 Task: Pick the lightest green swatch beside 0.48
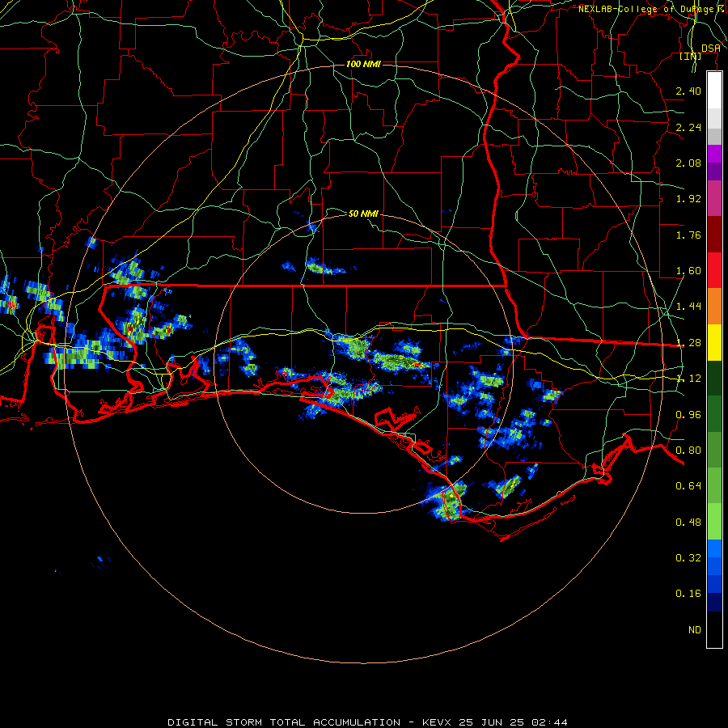[714, 522]
